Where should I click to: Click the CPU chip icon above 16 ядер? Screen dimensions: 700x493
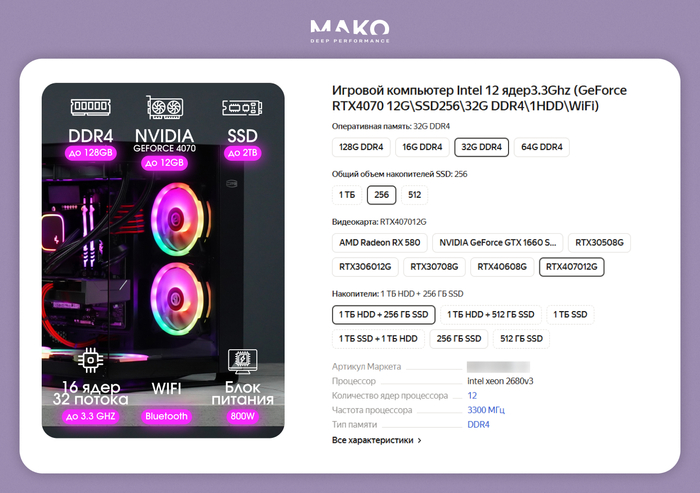coord(91,360)
